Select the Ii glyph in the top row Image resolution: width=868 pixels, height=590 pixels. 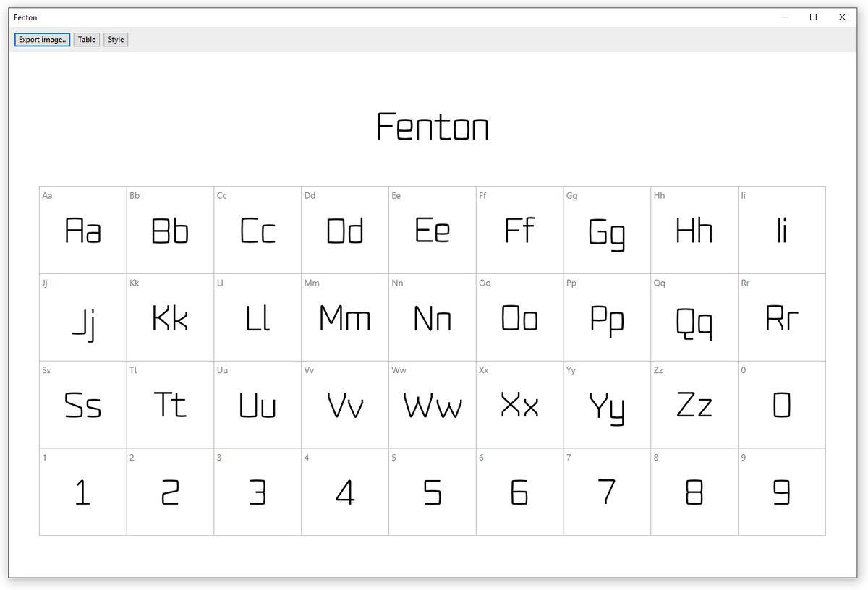coord(782,230)
